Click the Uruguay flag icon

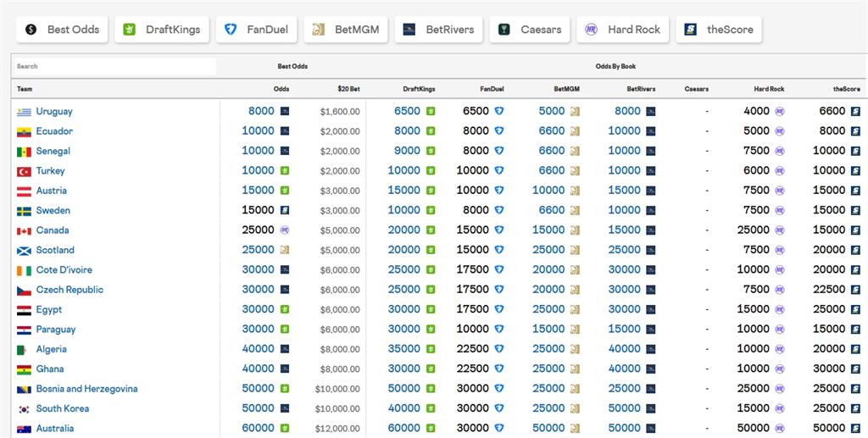coord(24,112)
